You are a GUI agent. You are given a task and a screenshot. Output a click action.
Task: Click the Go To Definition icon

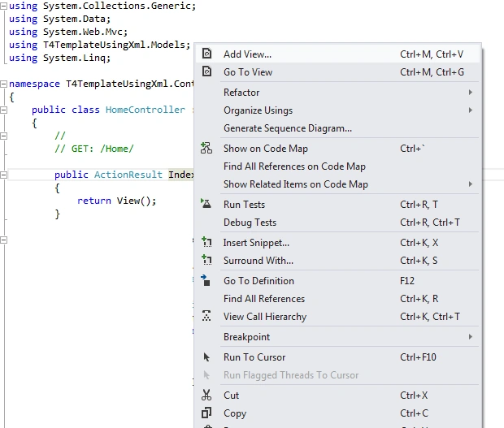click(x=206, y=280)
